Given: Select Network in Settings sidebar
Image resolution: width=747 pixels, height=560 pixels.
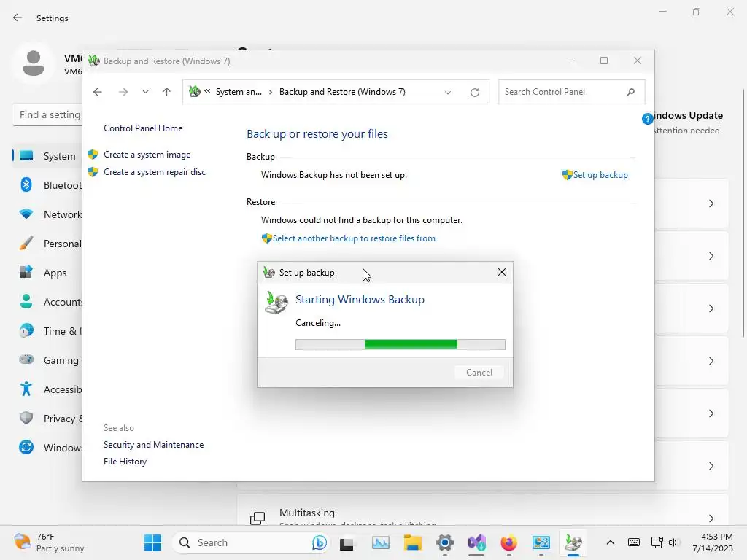Looking at the screenshot, I should [47, 214].
